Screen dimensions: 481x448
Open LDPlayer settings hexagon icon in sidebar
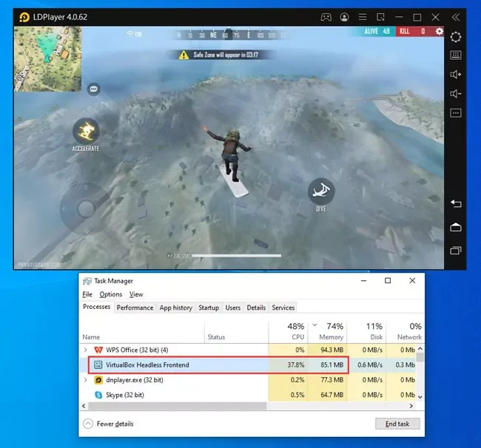(456, 37)
